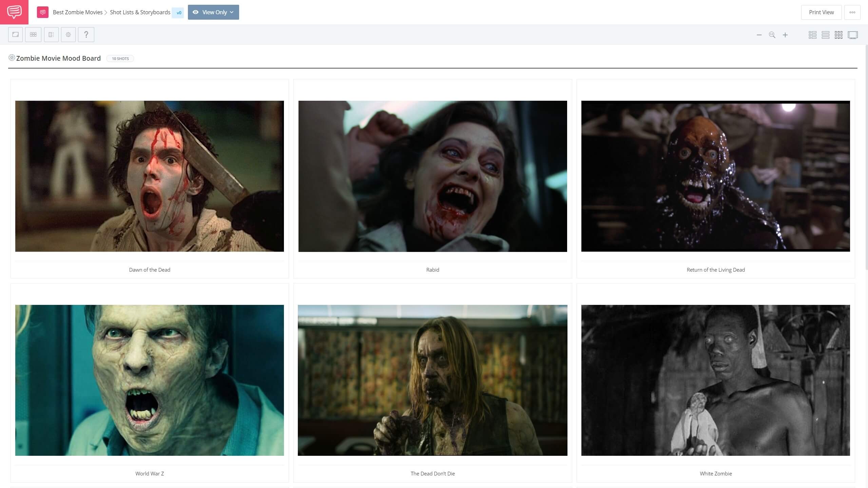Select the Dawn of the Dead thumbnail

point(149,176)
